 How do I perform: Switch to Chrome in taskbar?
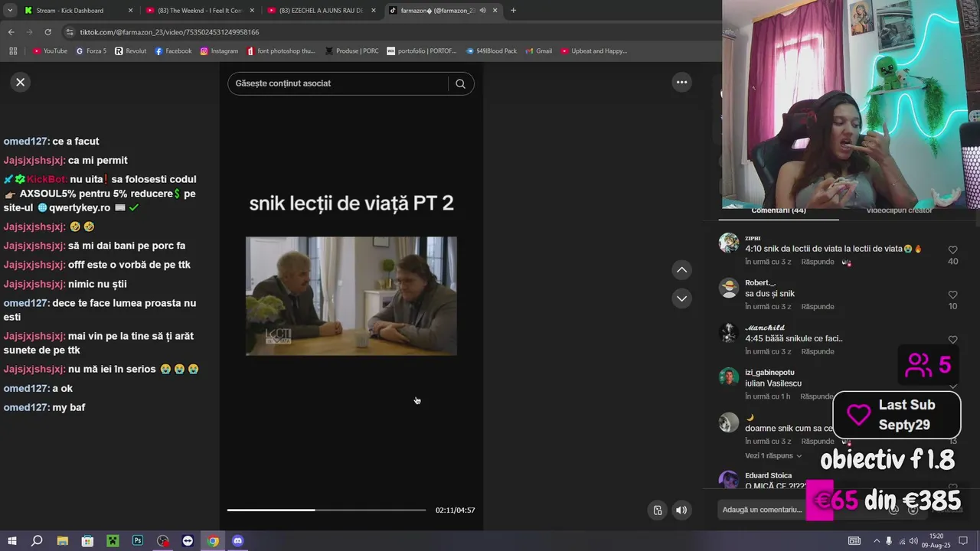click(213, 541)
